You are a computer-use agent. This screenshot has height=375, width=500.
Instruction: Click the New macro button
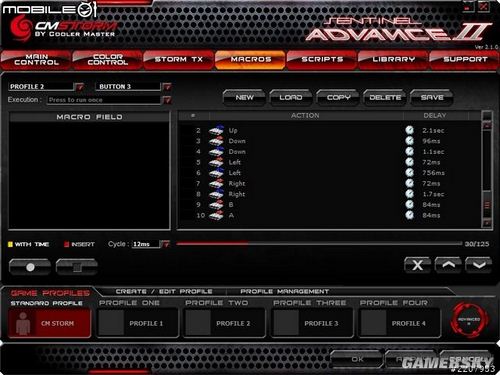(244, 97)
